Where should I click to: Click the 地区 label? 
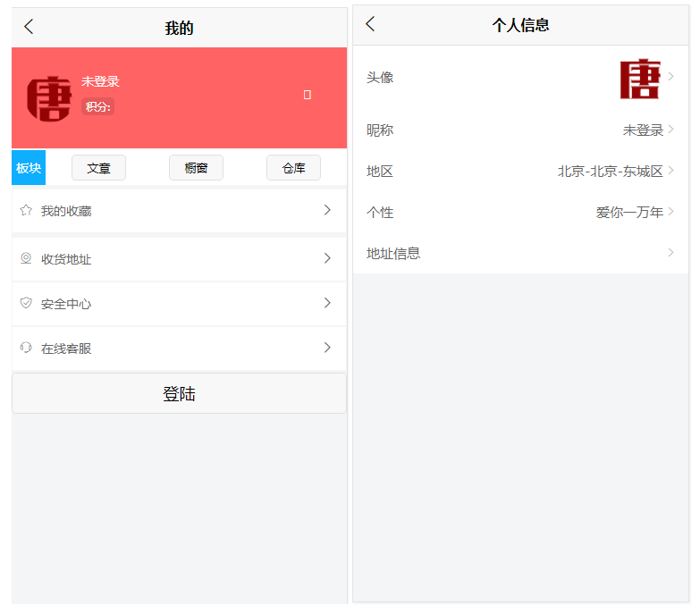380,172
